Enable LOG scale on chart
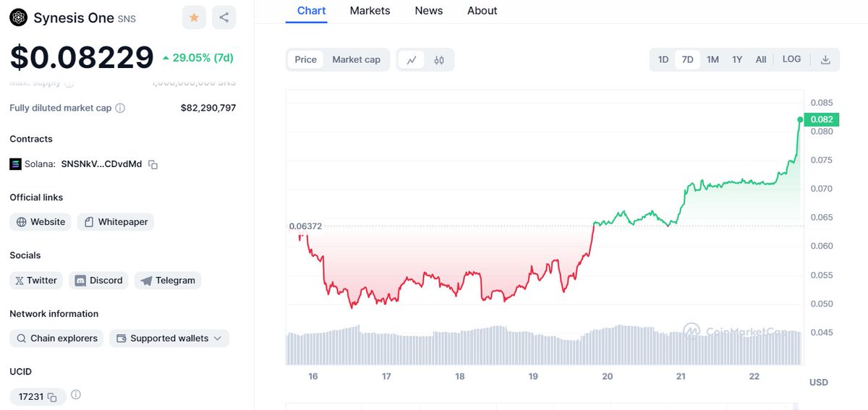This screenshot has height=410, width=868. coord(791,59)
